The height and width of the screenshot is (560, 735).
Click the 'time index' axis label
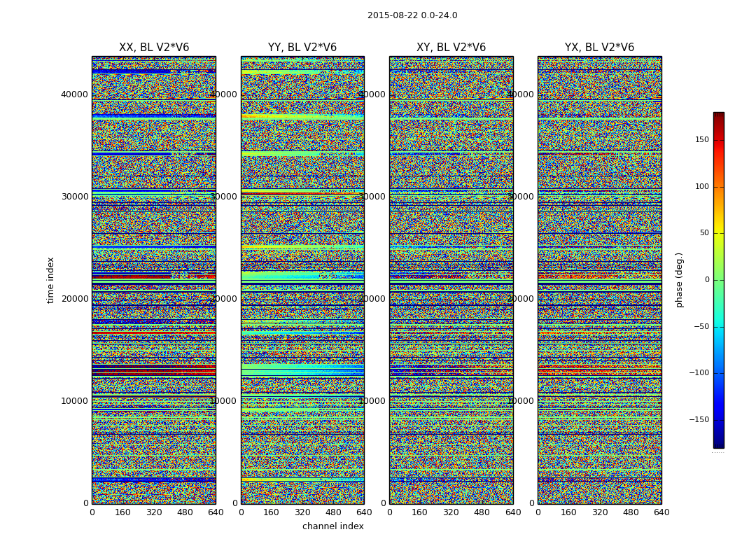pyautogui.click(x=50, y=280)
